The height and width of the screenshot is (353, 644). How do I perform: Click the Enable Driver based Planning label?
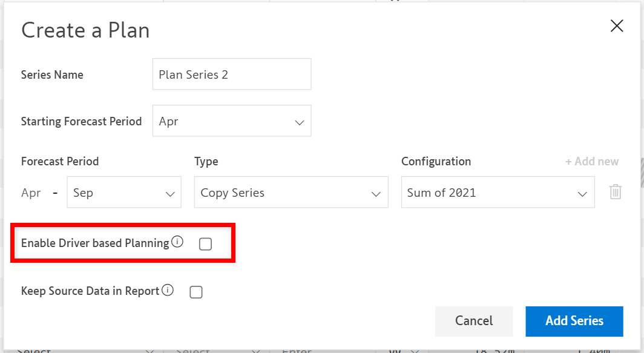[x=95, y=243]
